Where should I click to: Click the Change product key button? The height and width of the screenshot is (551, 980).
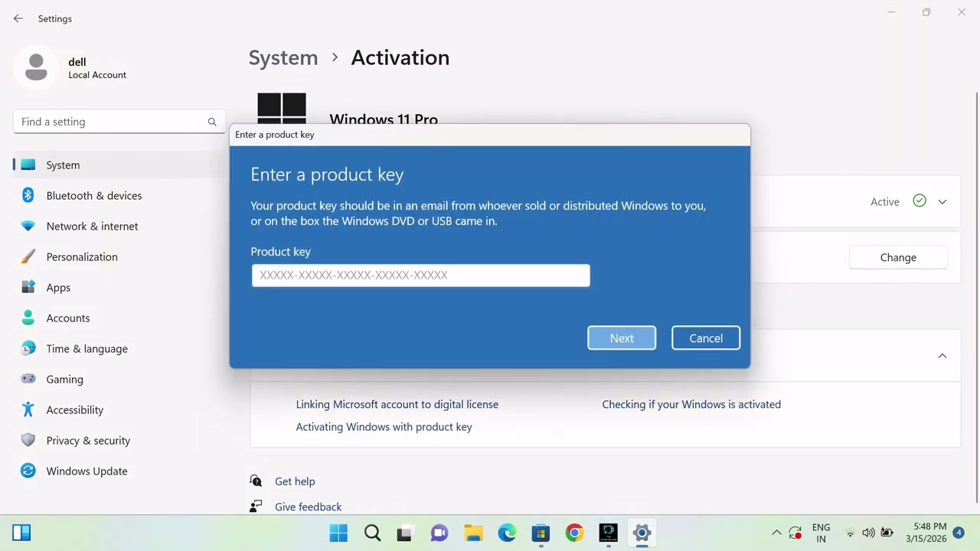pos(898,257)
